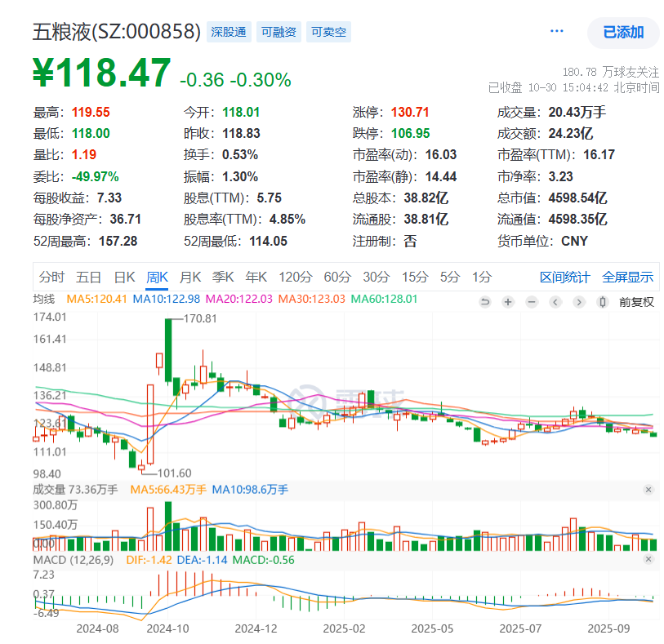The height and width of the screenshot is (644, 664).
Task: Open the three-dot more options menu
Action: [557, 32]
